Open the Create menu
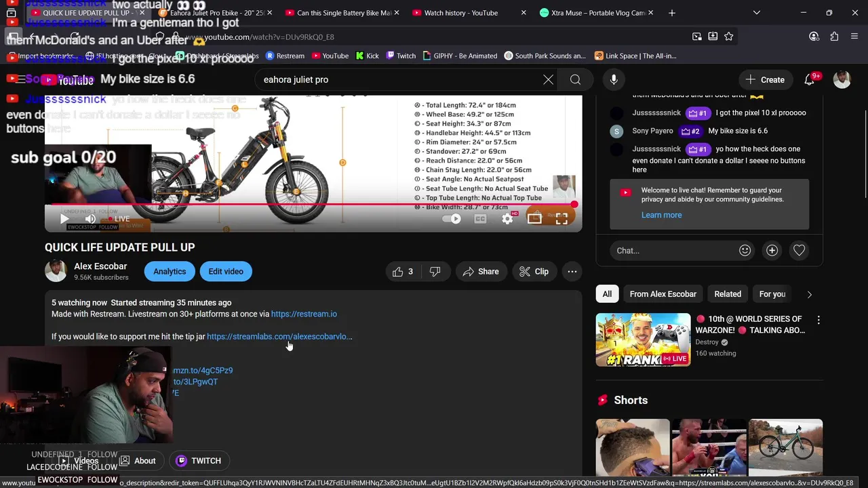The image size is (868, 488). (x=765, y=80)
